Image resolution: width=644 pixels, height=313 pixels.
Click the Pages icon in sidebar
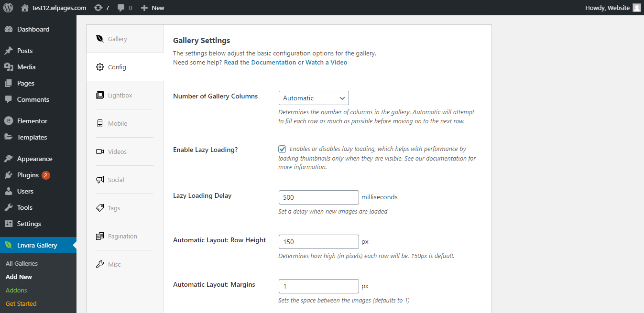click(9, 83)
